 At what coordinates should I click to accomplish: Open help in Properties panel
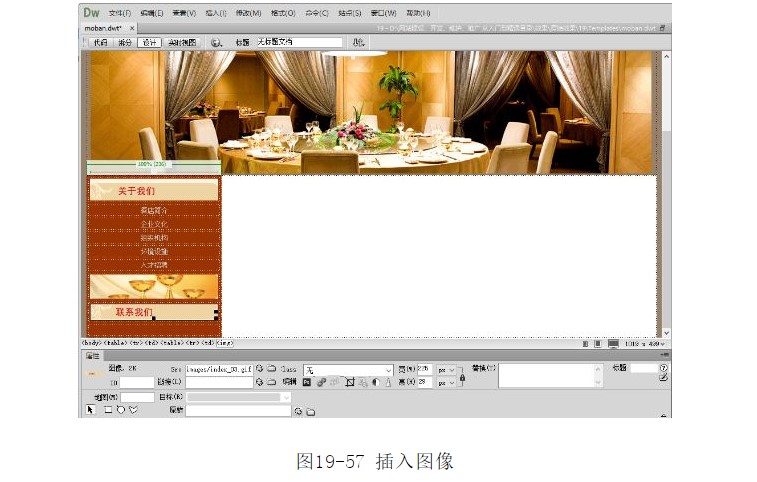tap(663, 368)
